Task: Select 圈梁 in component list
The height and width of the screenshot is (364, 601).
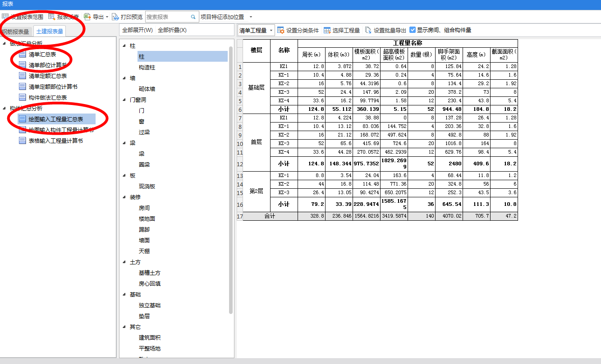Action: (x=144, y=164)
